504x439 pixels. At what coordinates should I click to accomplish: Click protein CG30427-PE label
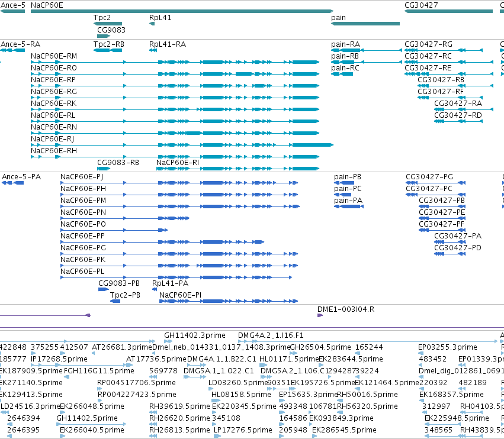click(x=442, y=212)
